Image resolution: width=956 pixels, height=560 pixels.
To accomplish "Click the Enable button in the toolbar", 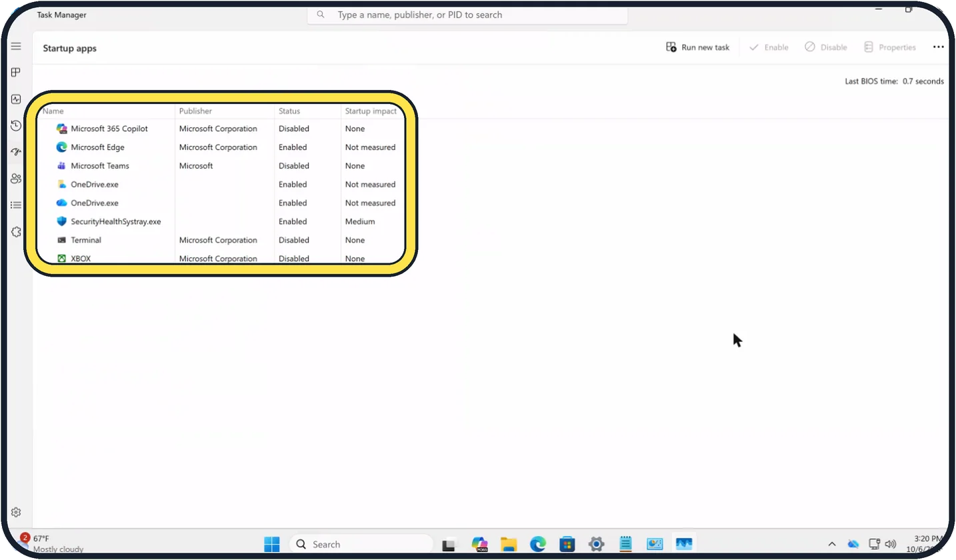I will tap(769, 47).
